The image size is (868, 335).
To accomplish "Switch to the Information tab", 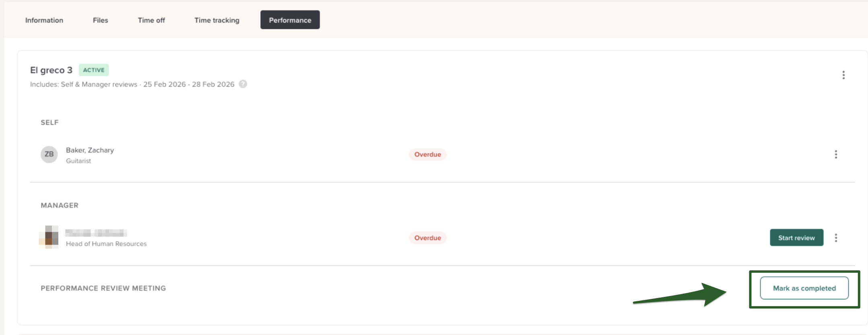I will click(x=44, y=20).
